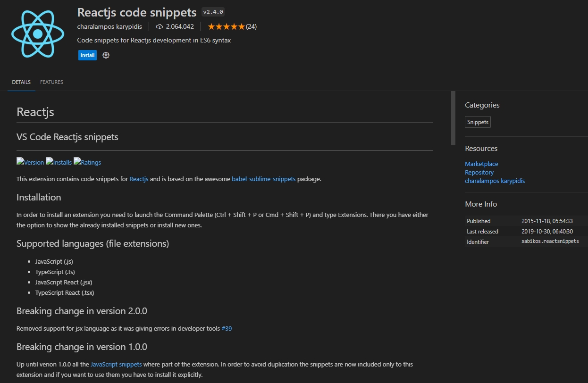Open charalampos karypidis link under Resources
The width and height of the screenshot is (588, 383).
coord(495,181)
